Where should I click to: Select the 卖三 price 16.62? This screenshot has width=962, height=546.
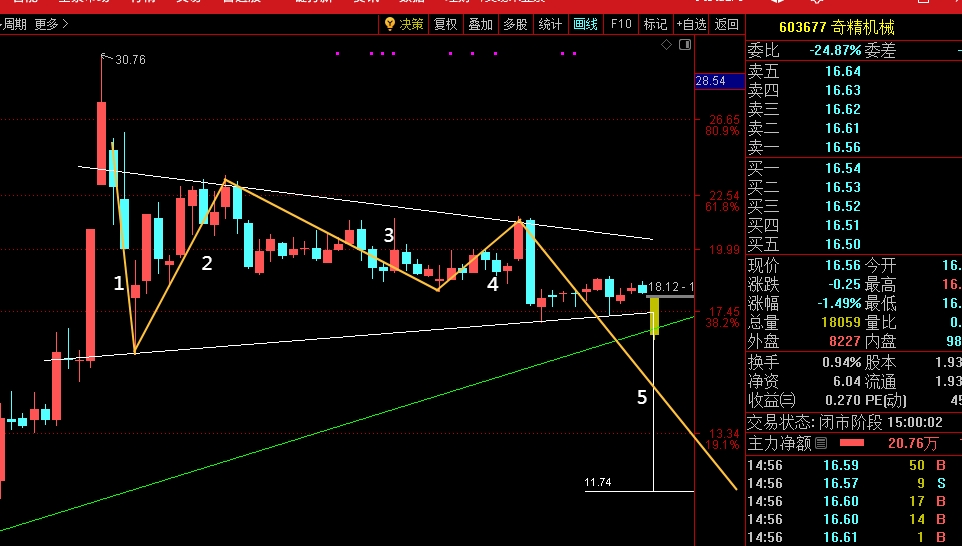[842, 109]
